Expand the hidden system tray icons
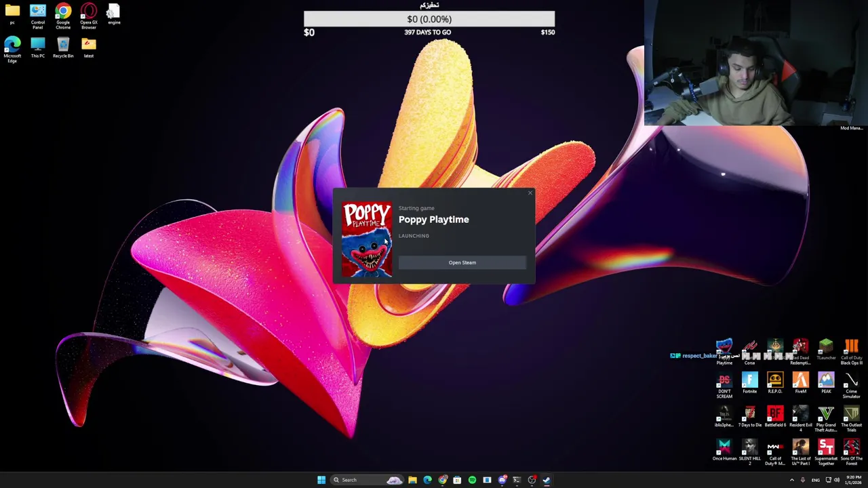Image resolution: width=868 pixels, height=488 pixels. click(x=791, y=480)
